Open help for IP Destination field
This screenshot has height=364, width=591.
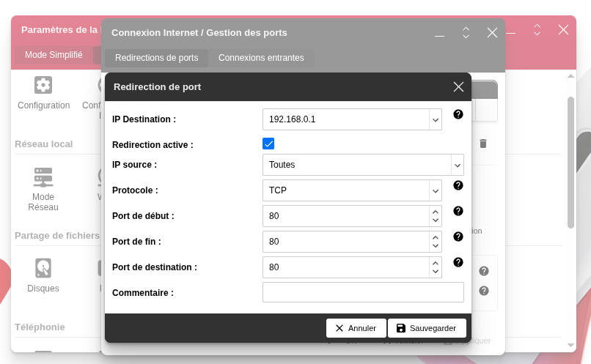click(x=458, y=114)
